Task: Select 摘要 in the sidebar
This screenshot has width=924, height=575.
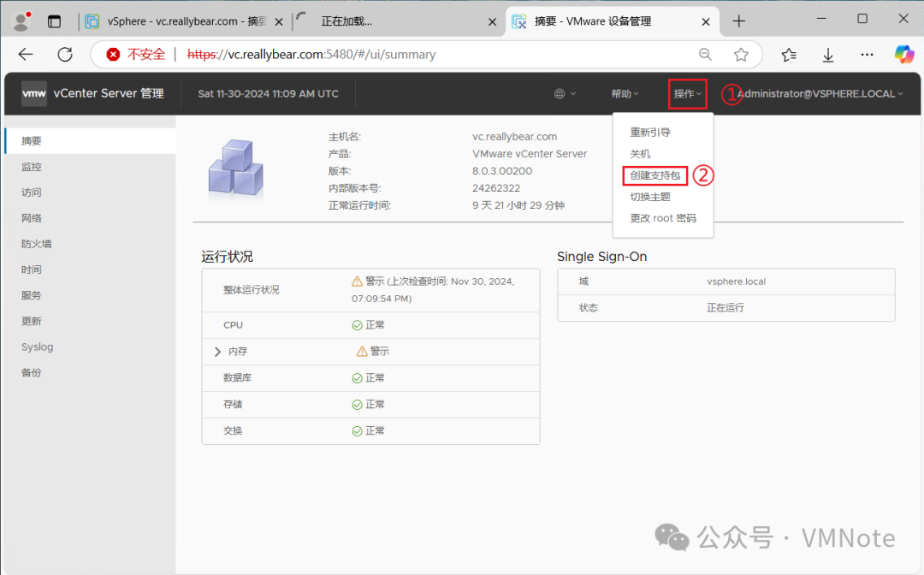Action: (x=91, y=141)
